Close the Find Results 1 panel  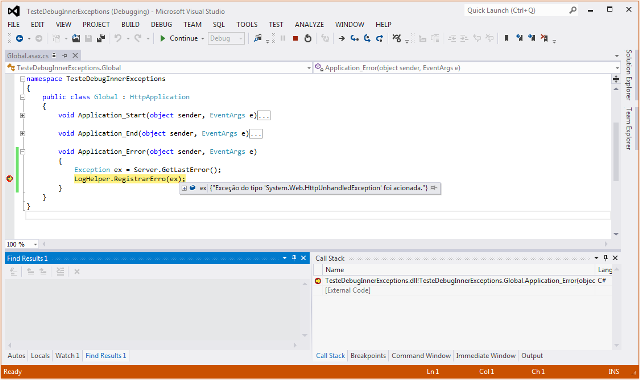(x=303, y=258)
